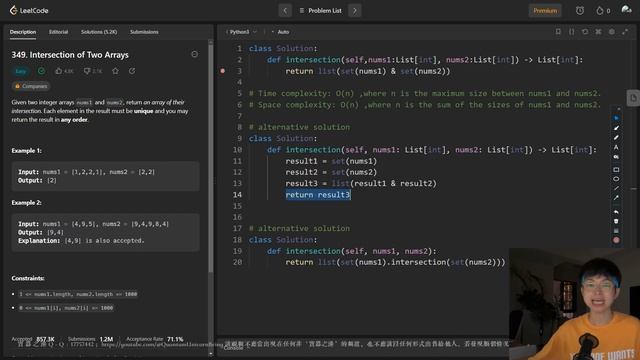
Task: Select the arrow drawing tool
Action: coord(616,198)
